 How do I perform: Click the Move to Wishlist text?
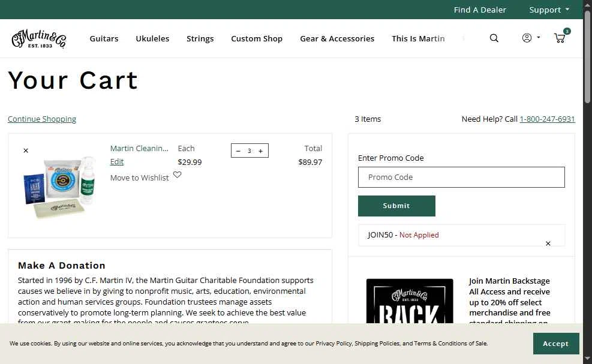coord(139,178)
